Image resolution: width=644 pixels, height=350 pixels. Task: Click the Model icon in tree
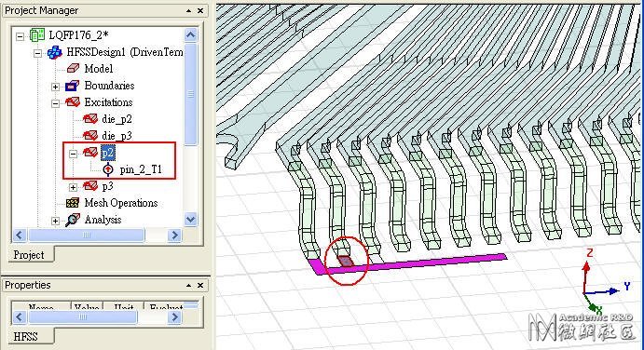pos(73,69)
